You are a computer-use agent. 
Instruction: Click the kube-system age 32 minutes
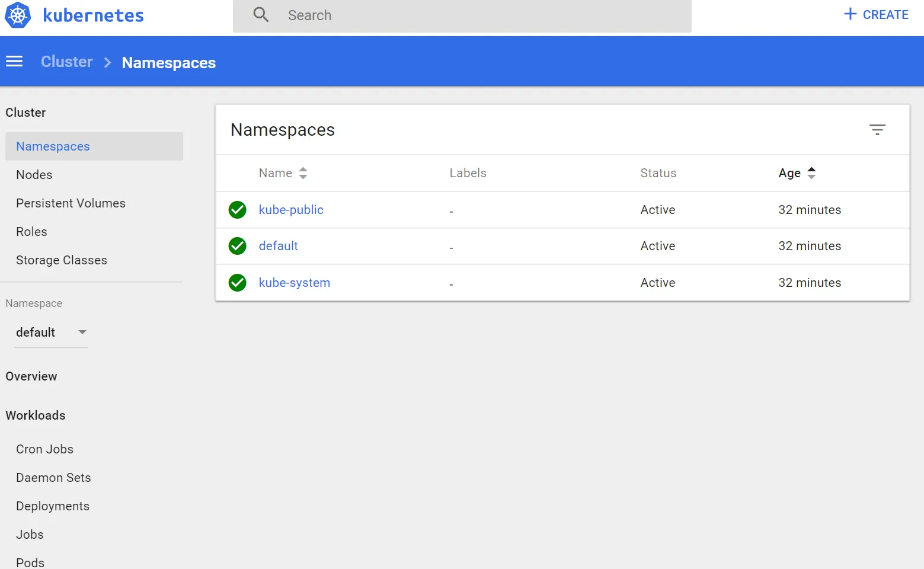coord(810,283)
